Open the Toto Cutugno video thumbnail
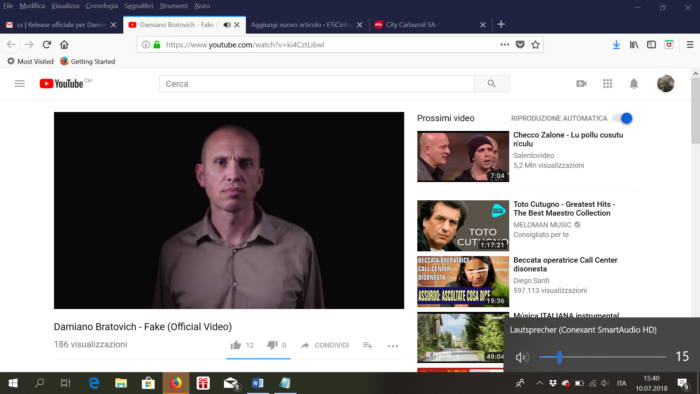 coord(463,225)
